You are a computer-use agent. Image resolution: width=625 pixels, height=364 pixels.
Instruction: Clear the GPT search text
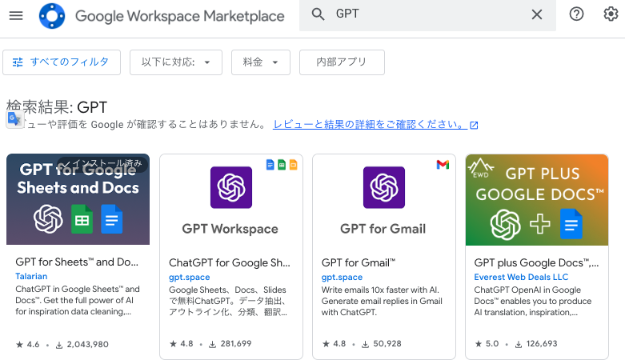[536, 14]
